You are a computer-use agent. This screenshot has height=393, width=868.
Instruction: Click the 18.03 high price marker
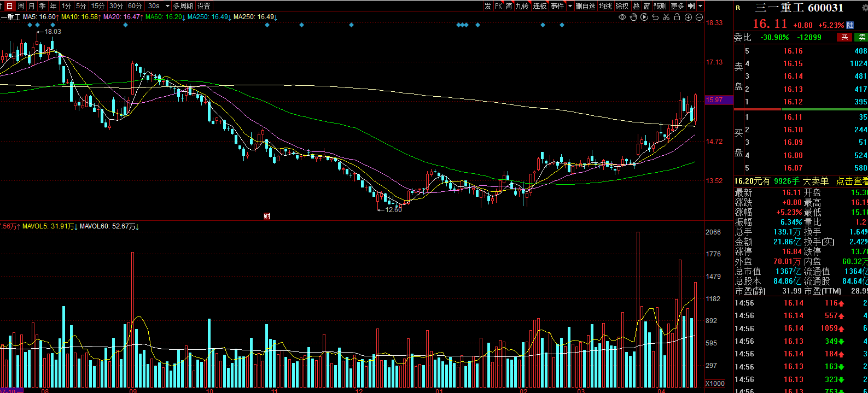click(53, 32)
